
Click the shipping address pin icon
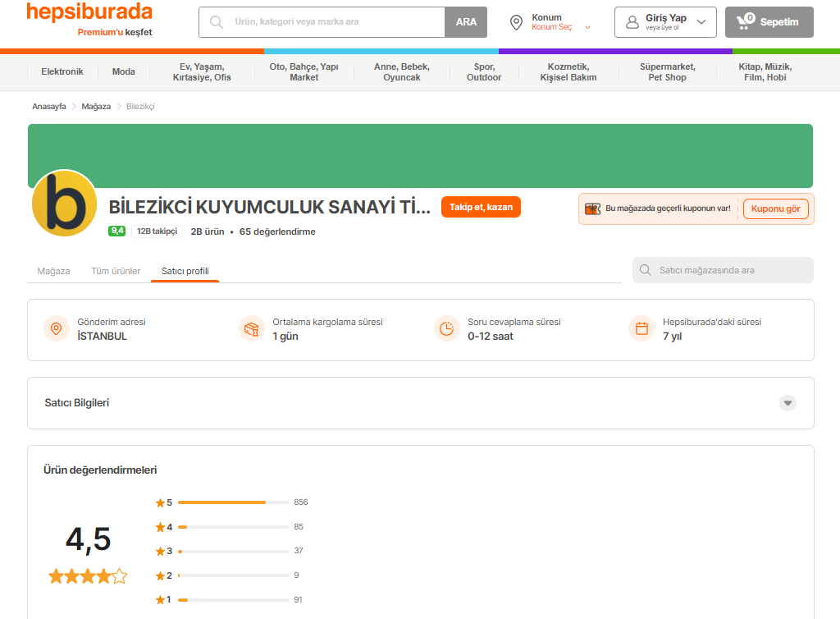[57, 328]
